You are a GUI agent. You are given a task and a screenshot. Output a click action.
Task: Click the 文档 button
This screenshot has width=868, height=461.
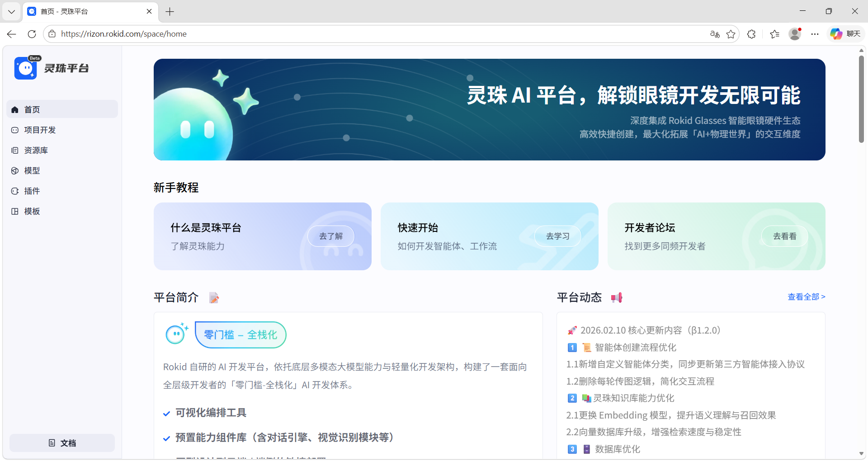click(x=62, y=443)
